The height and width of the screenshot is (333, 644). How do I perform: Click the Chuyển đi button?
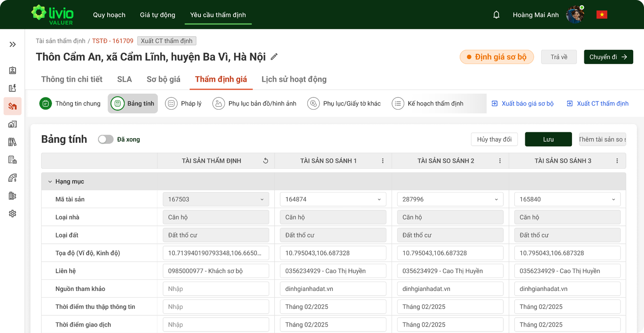tap(608, 57)
